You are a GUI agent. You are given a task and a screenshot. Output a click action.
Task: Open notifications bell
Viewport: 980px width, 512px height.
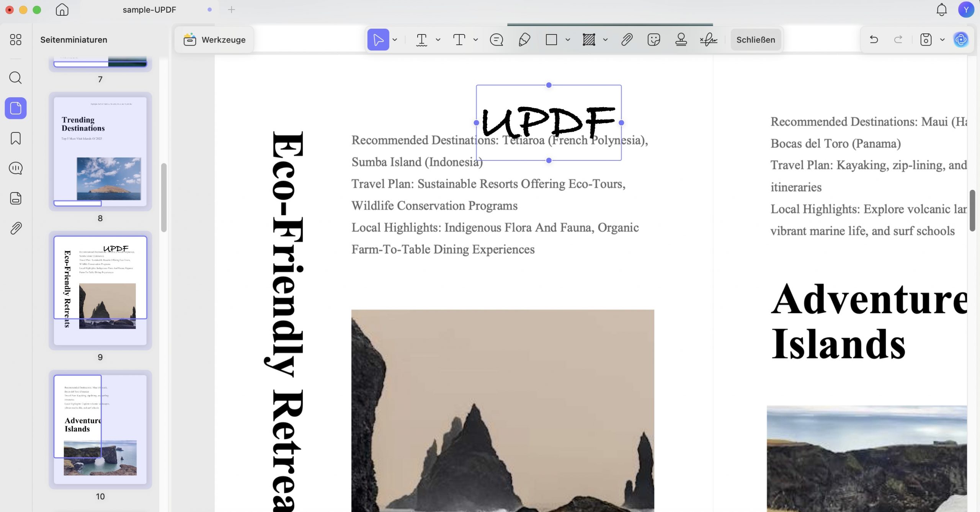(x=941, y=10)
